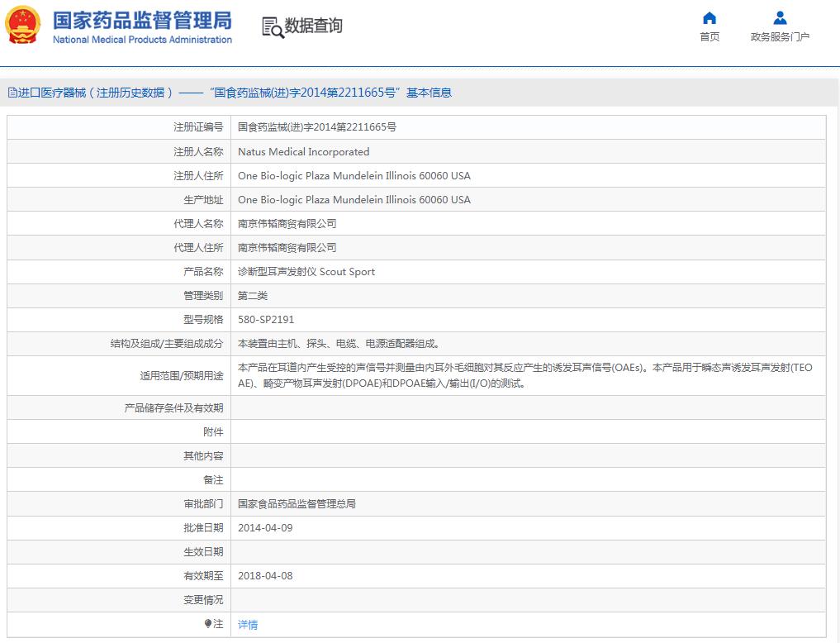The image size is (840, 643).
Task: Click the 数据查询 heading text
Action: [313, 26]
